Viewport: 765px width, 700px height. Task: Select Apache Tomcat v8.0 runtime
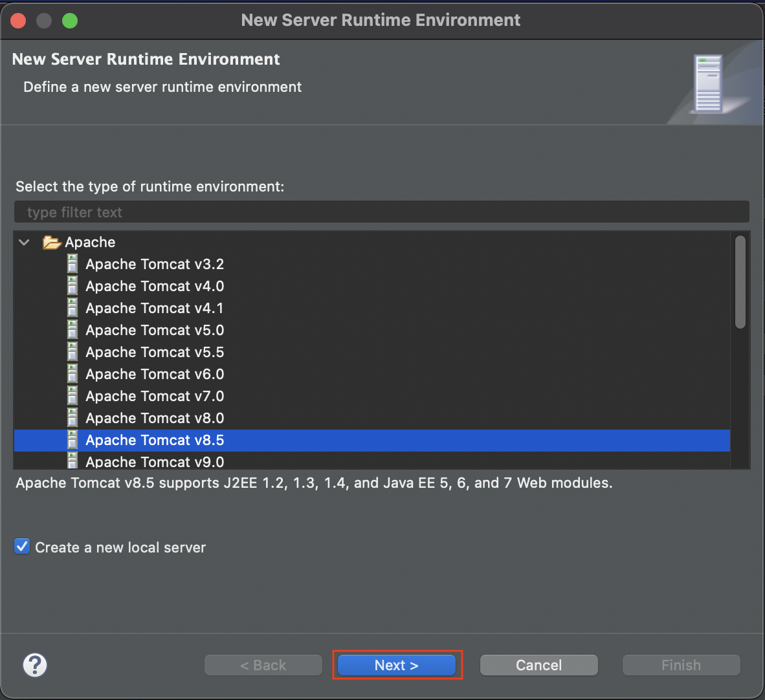pyautogui.click(x=371, y=417)
